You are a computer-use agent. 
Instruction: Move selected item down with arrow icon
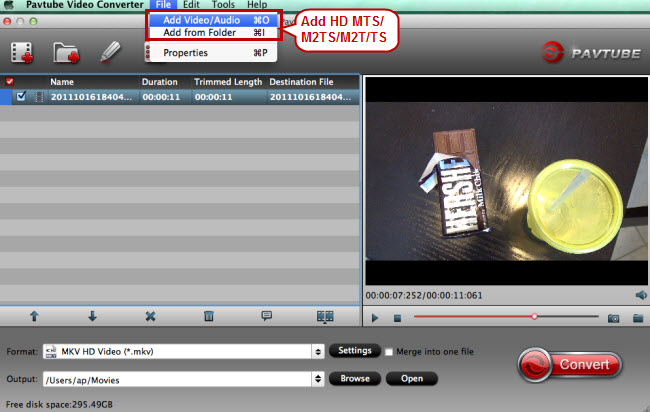92,316
